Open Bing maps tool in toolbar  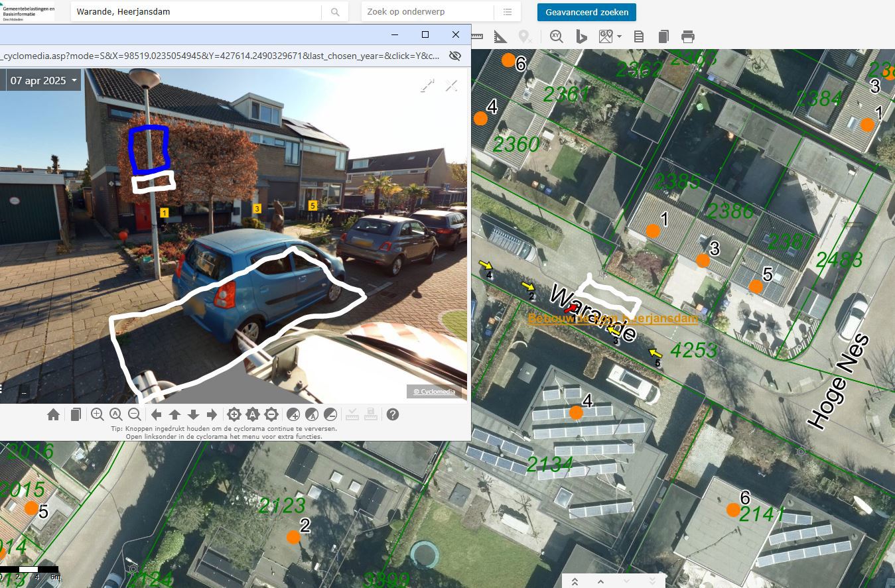coord(582,37)
